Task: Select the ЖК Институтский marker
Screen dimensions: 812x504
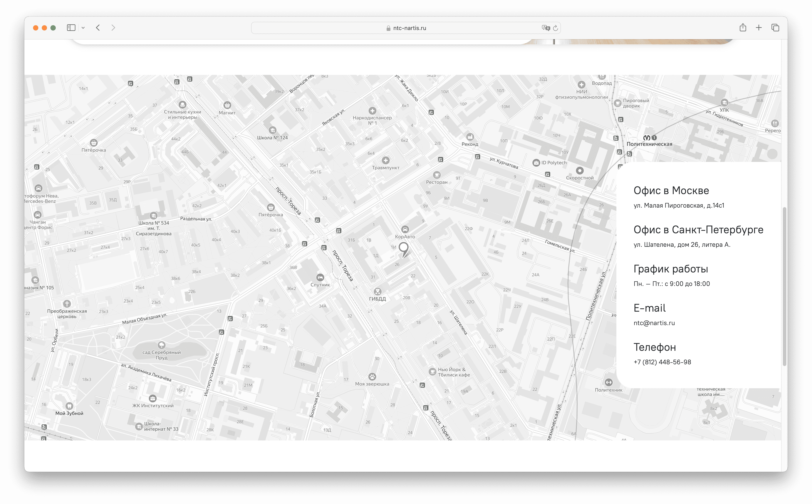Action: pyautogui.click(x=153, y=398)
